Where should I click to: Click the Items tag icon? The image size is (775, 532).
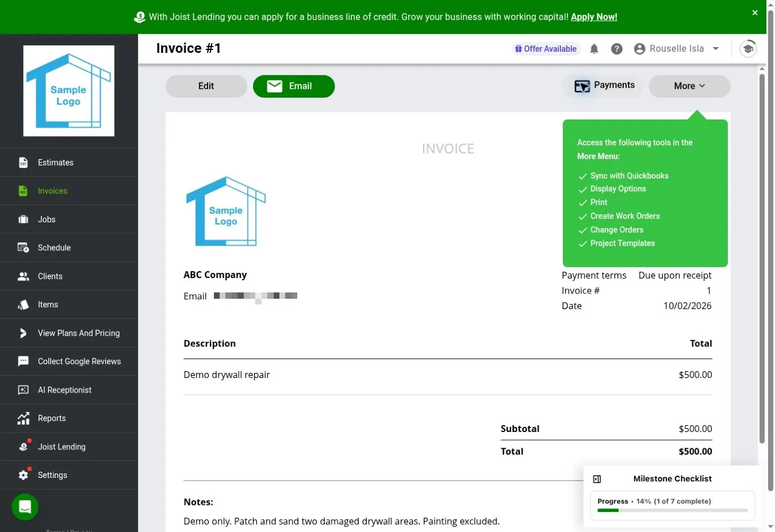coord(23,304)
